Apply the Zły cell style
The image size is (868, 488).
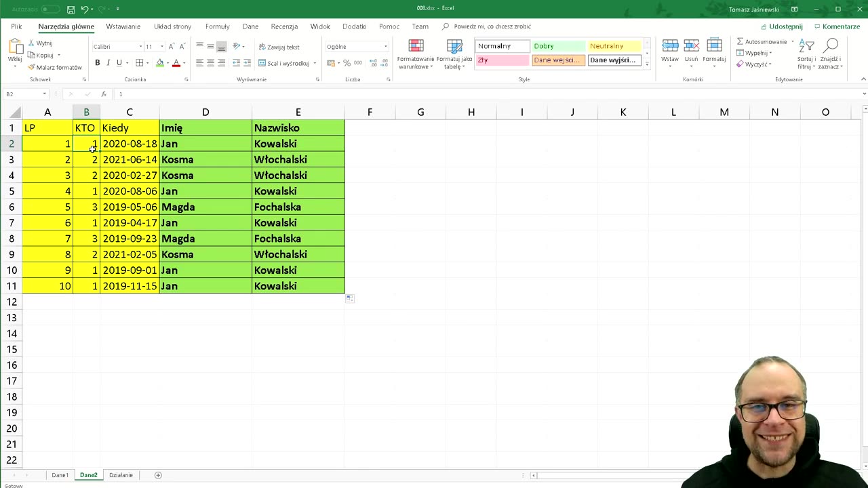click(502, 60)
